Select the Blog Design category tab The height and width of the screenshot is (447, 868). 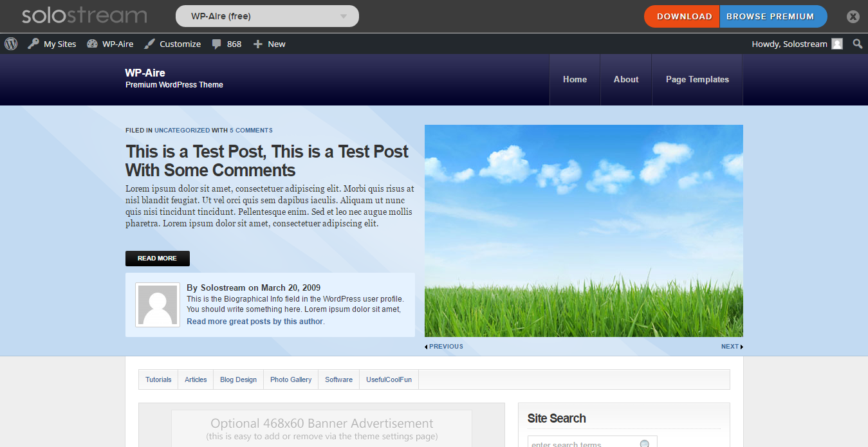(x=238, y=379)
